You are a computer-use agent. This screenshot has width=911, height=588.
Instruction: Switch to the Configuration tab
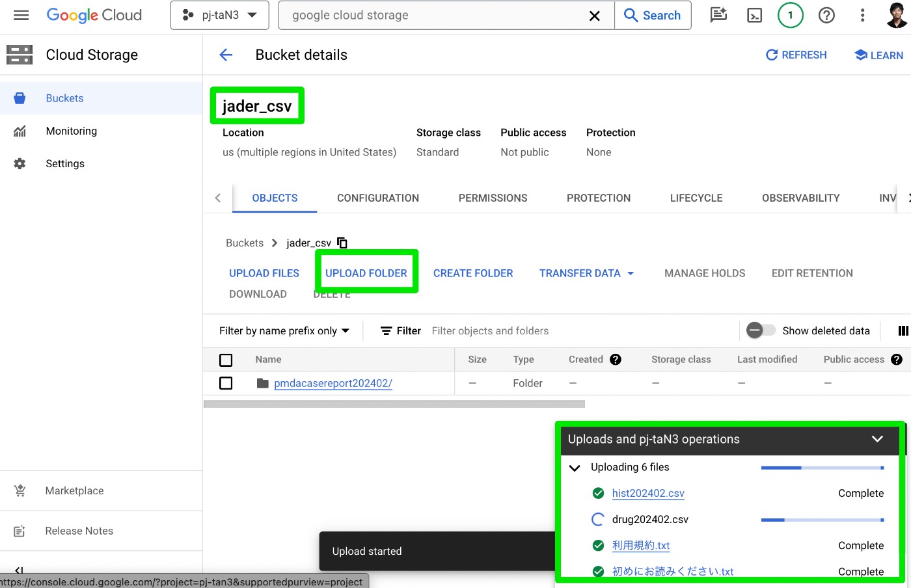378,198
